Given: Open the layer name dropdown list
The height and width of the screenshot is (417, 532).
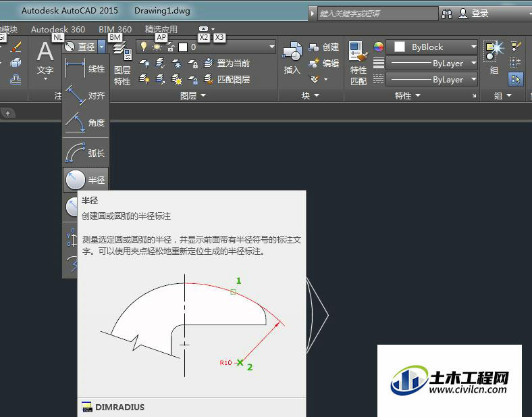Looking at the screenshot, I should pyautogui.click(x=272, y=47).
